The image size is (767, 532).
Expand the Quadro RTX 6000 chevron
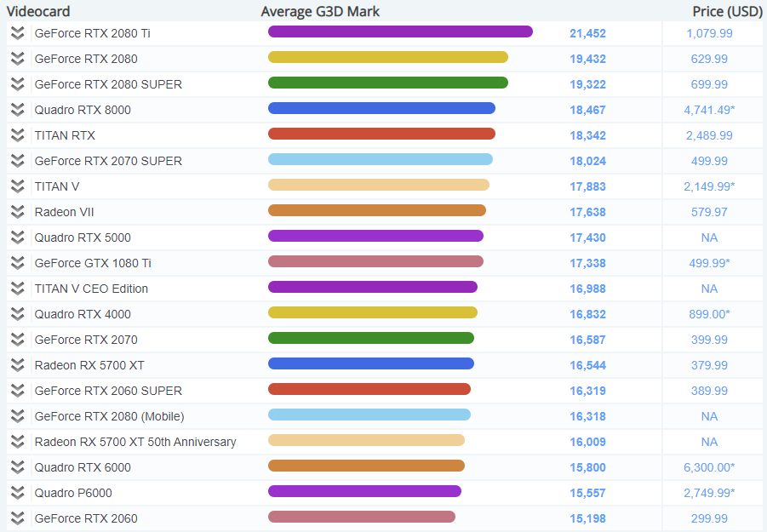(18, 467)
